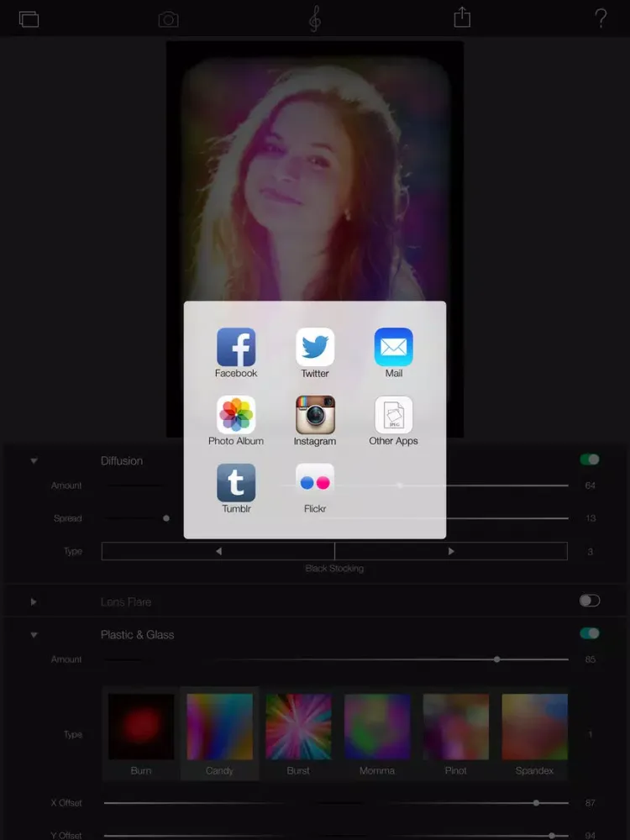The image size is (630, 840).
Task: Click the Lens Flare section title
Action: [126, 601]
